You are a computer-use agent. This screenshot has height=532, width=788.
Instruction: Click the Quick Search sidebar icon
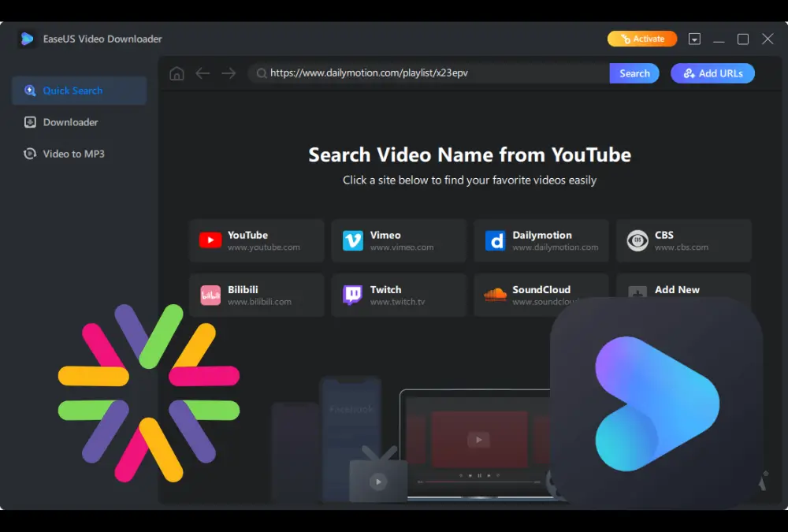coord(30,91)
